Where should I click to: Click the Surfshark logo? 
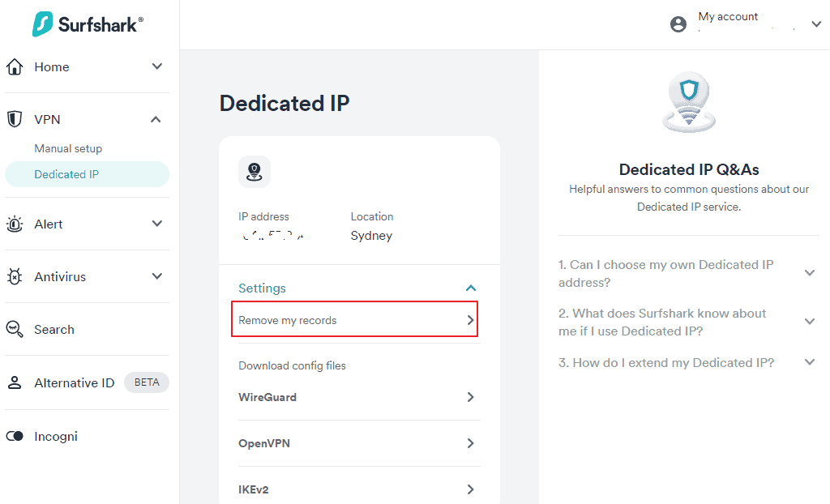click(x=88, y=24)
